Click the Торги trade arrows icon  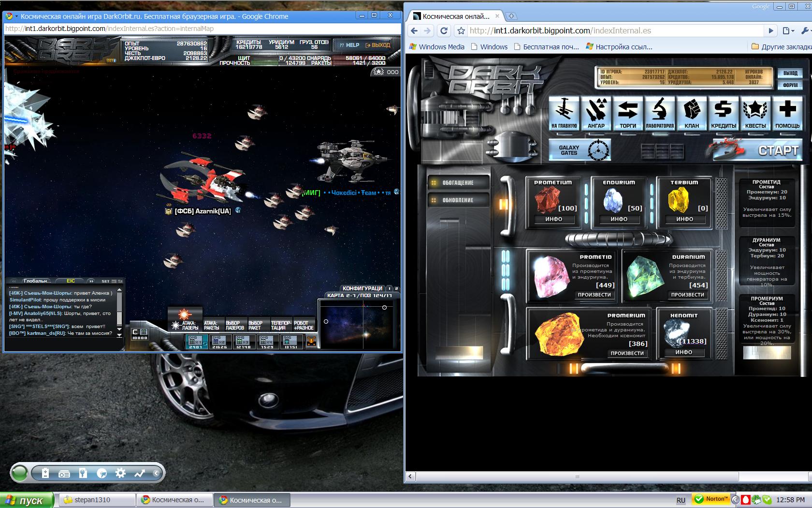tap(628, 113)
